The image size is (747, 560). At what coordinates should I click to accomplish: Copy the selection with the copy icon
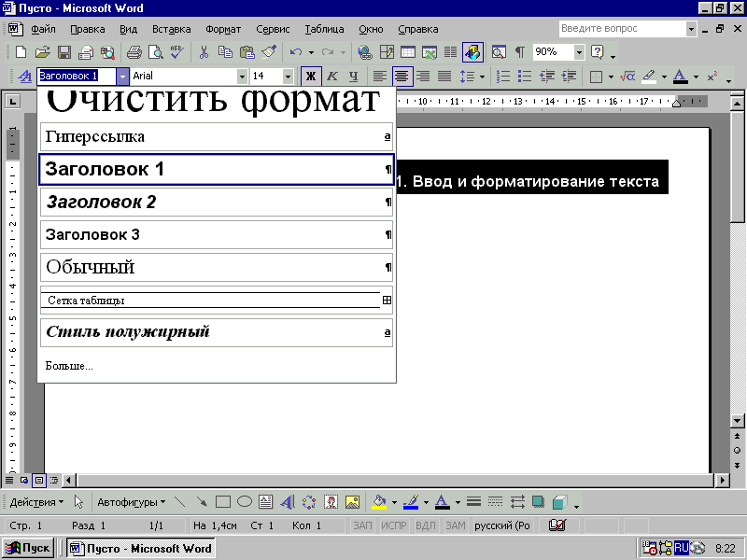tap(225, 52)
